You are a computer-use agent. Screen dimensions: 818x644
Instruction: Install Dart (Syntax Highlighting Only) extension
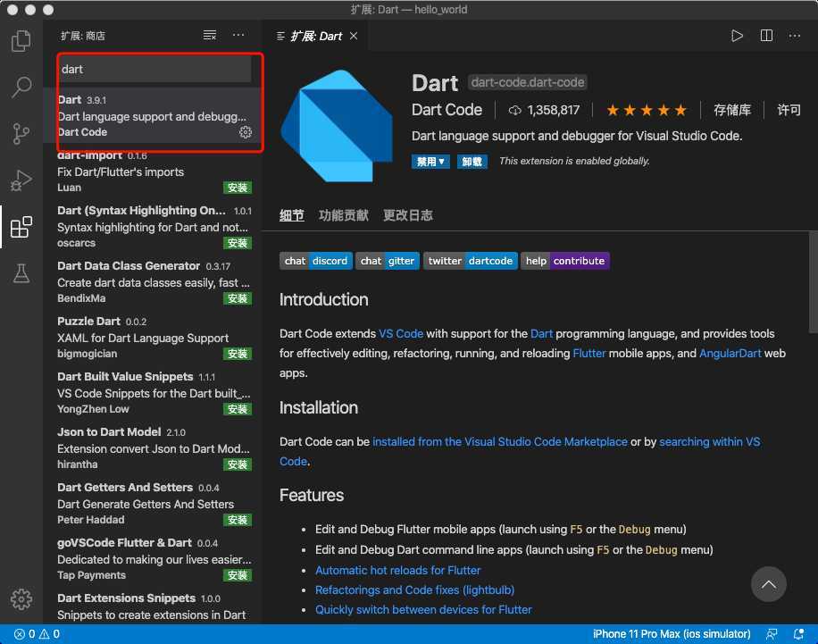point(238,243)
